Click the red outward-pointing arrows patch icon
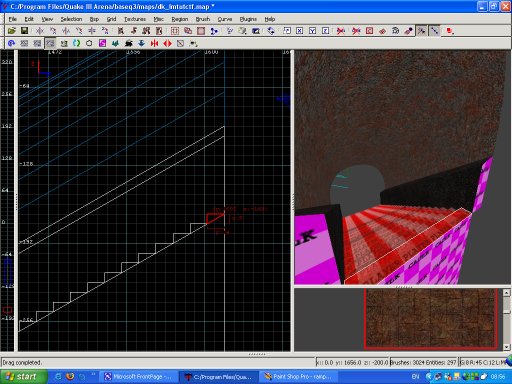This screenshot has height=384, width=512. pos(167,43)
